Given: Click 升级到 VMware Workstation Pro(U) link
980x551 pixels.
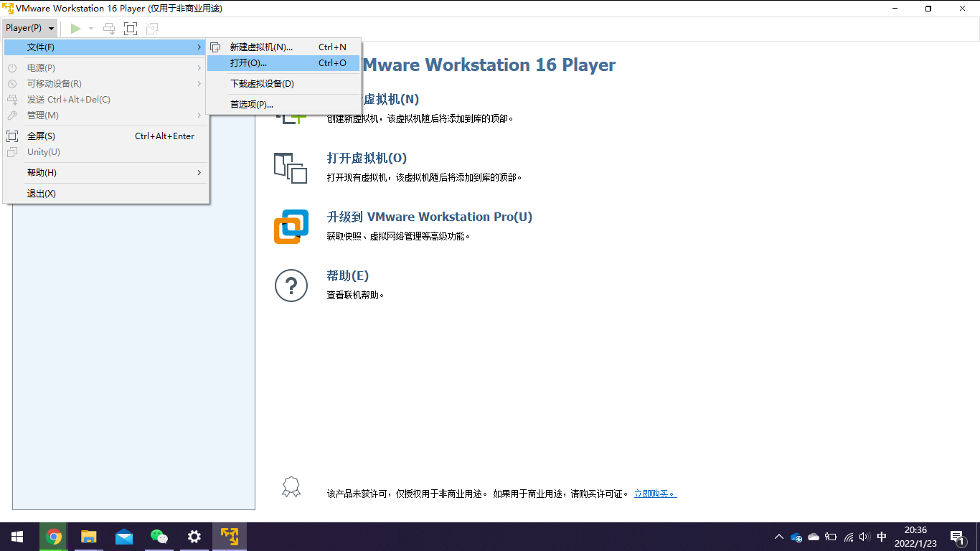Looking at the screenshot, I should [x=430, y=217].
